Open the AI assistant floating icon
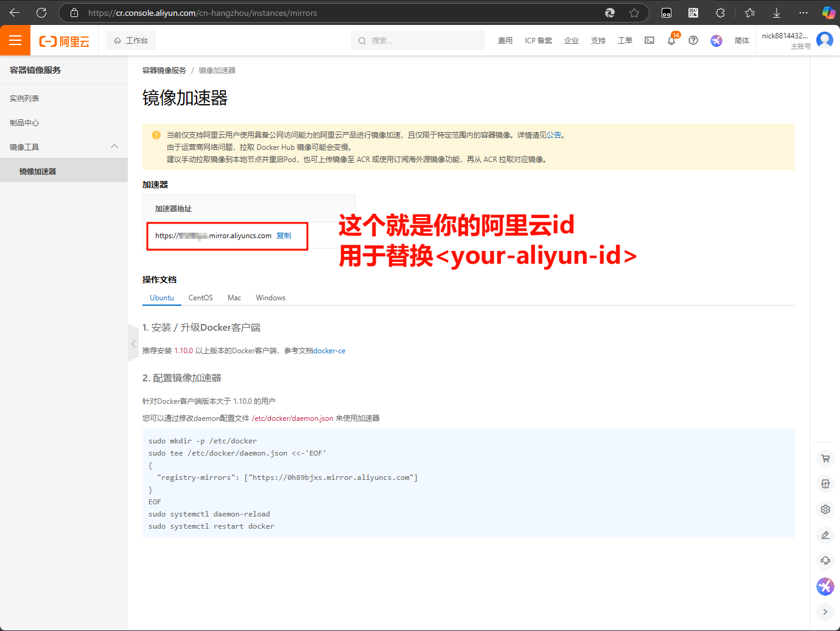Screen dimensions: 840x631 coord(825,587)
